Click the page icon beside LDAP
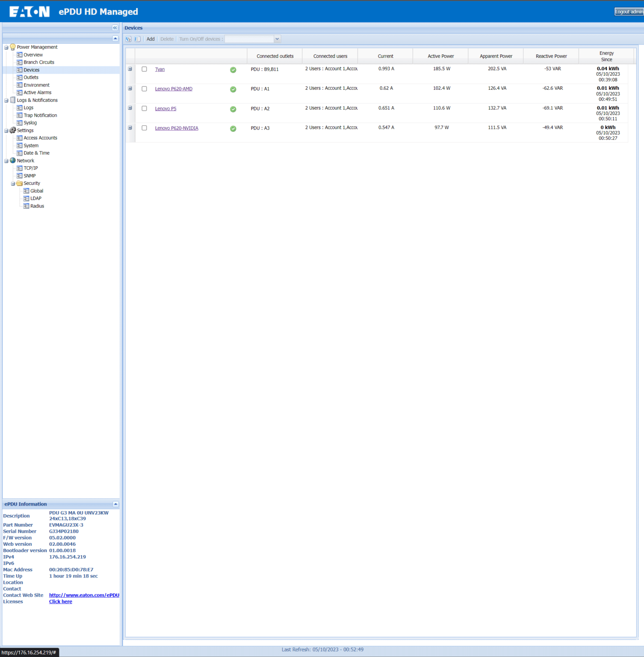This screenshot has width=644, height=657. (26, 198)
